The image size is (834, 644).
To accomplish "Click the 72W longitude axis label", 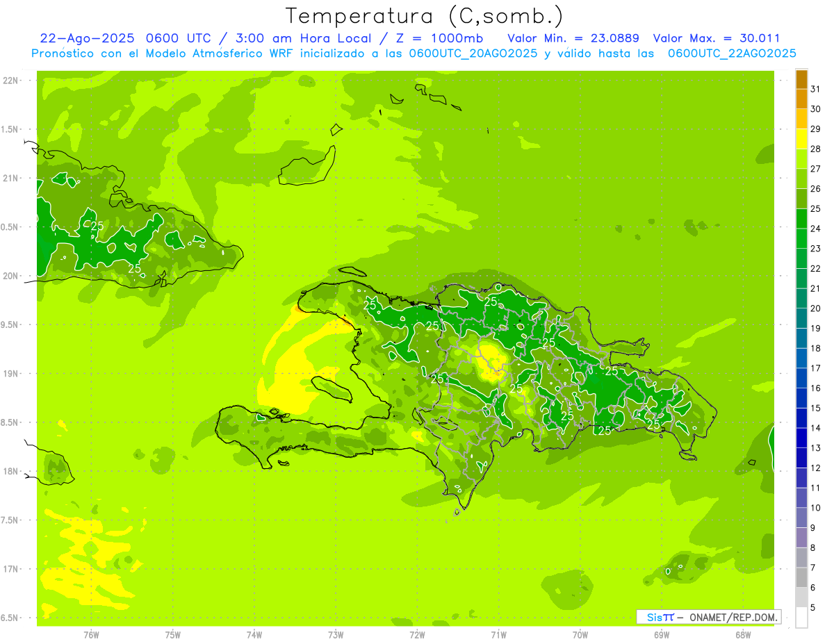I will pos(417,634).
